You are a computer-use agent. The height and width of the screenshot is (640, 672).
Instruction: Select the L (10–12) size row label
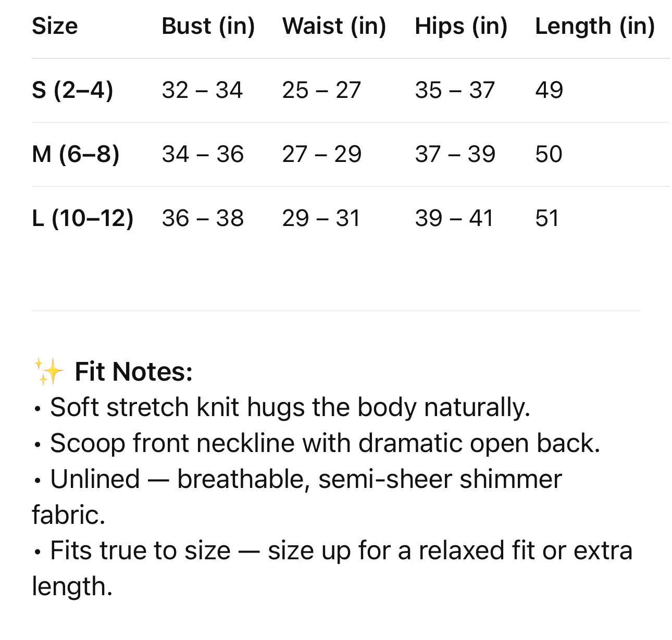tap(82, 218)
